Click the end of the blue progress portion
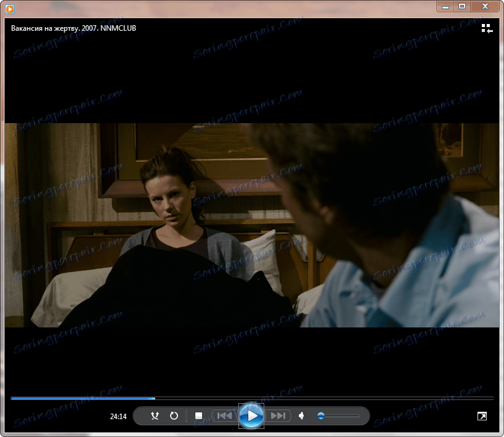The height and width of the screenshot is (437, 504). click(x=156, y=398)
